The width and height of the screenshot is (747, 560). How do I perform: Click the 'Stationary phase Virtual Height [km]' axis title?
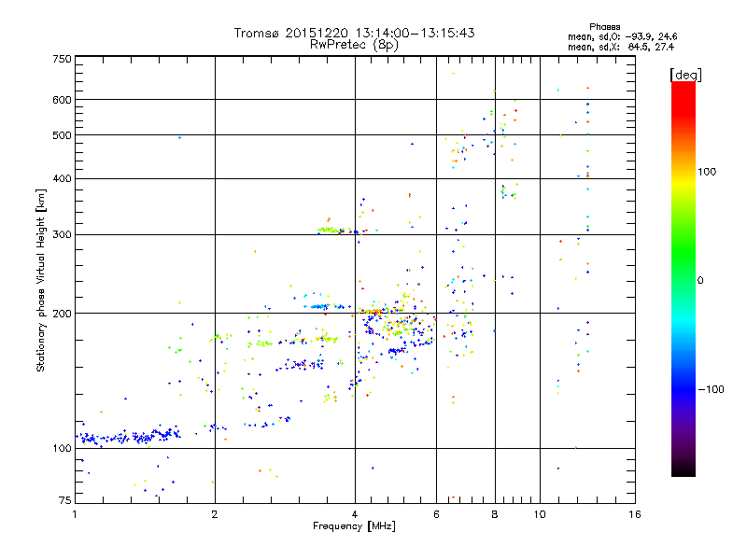pos(41,281)
